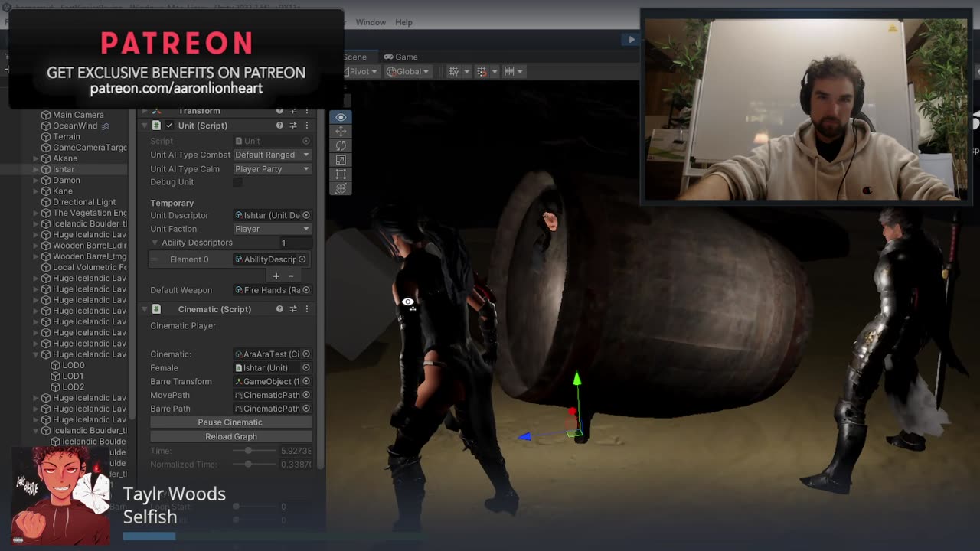Open help for Cinematic (Script) component
The width and height of the screenshot is (980, 551).
279,309
